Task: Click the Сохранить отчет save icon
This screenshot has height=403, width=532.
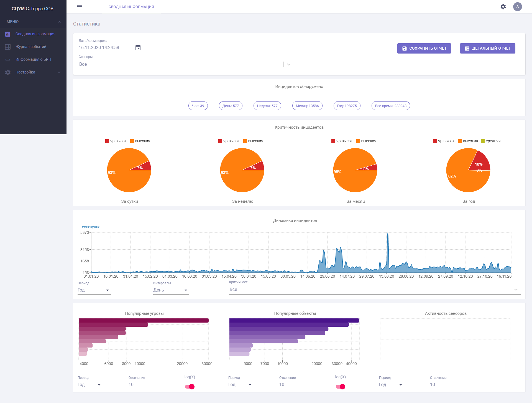Action: pyautogui.click(x=404, y=48)
